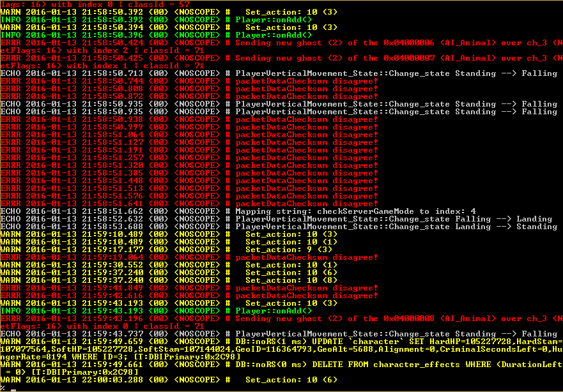Select packetDataChecksum error at 21:58:51.385
This screenshot has height=392, width=563.
[x=189, y=173]
